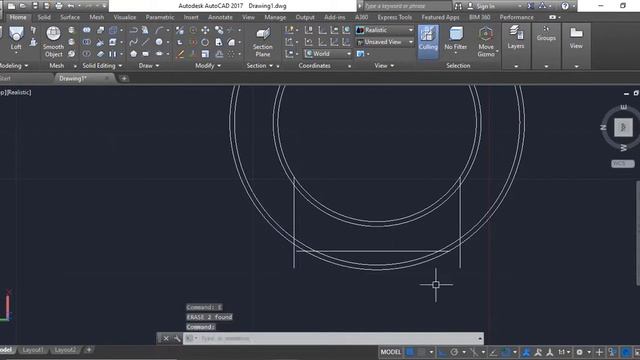The width and height of the screenshot is (640, 360).
Task: Select the Copy tool in Modify panel
Action: tap(219, 30)
